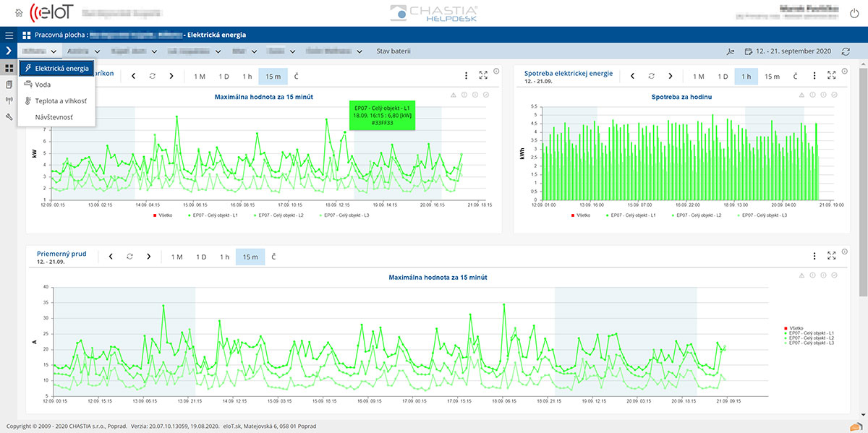Image resolution: width=868 pixels, height=433 pixels.
Task: Select Voda from the dropdown menu
Action: pyautogui.click(x=43, y=85)
